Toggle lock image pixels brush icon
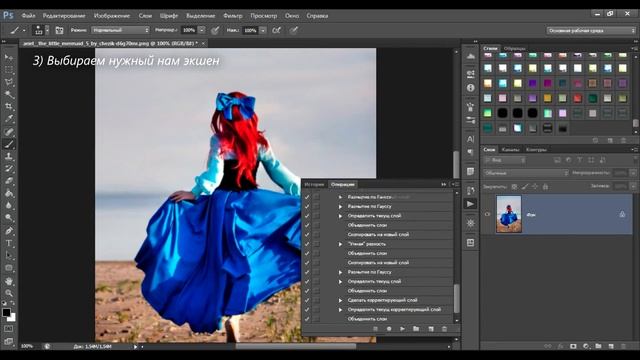640x360 pixels. (525, 187)
